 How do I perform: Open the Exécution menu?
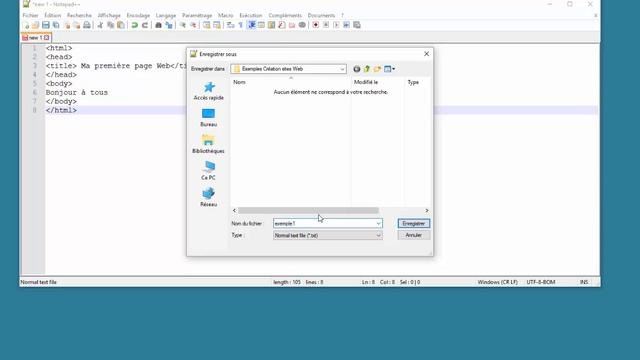click(251, 15)
